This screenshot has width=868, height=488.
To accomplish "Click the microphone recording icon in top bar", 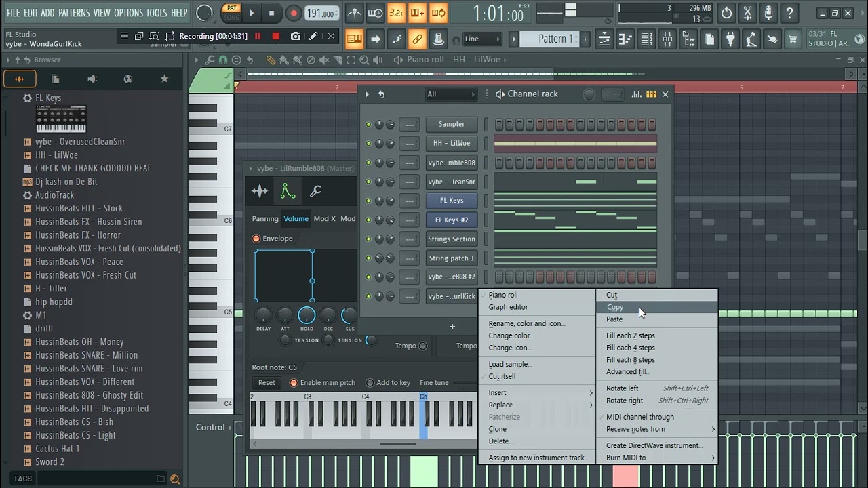I will point(768,13).
